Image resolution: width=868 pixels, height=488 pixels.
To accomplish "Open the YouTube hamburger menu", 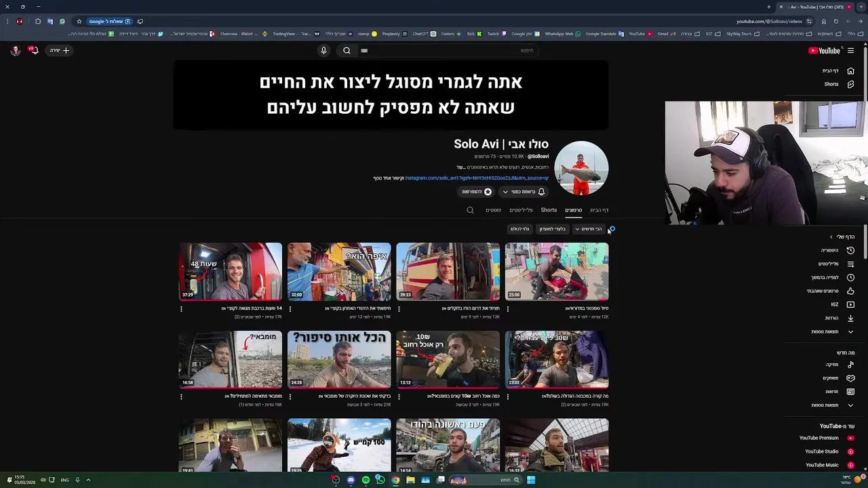I will [850, 50].
